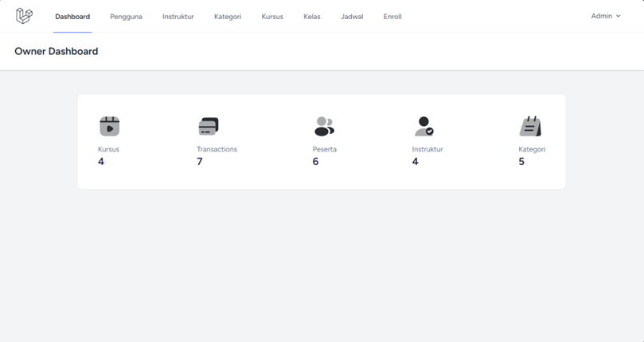Image resolution: width=644 pixels, height=342 pixels.
Task: Open the Enroll navigation link
Action: pos(392,17)
